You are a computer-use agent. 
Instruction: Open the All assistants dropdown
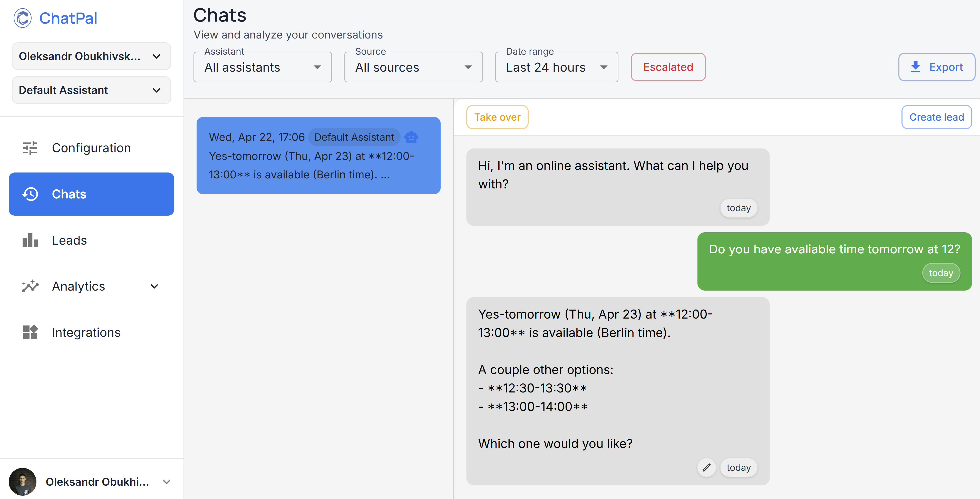[x=263, y=67]
